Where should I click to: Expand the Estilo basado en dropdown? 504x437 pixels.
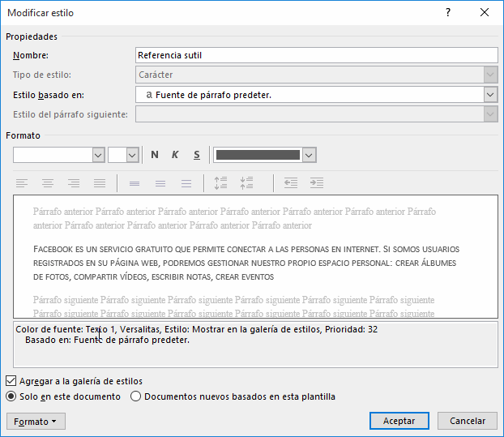489,94
